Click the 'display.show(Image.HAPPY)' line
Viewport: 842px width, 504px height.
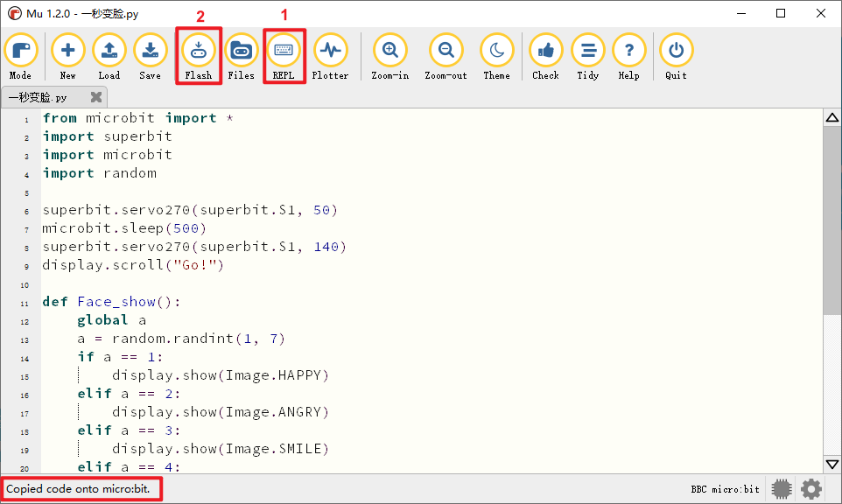pyautogui.click(x=221, y=374)
